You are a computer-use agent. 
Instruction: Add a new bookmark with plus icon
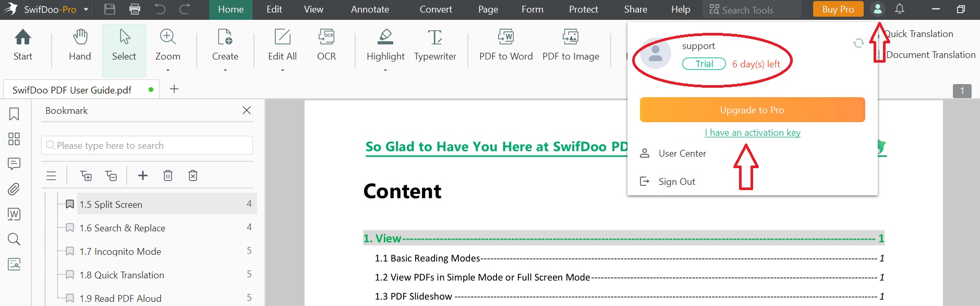coord(143,175)
